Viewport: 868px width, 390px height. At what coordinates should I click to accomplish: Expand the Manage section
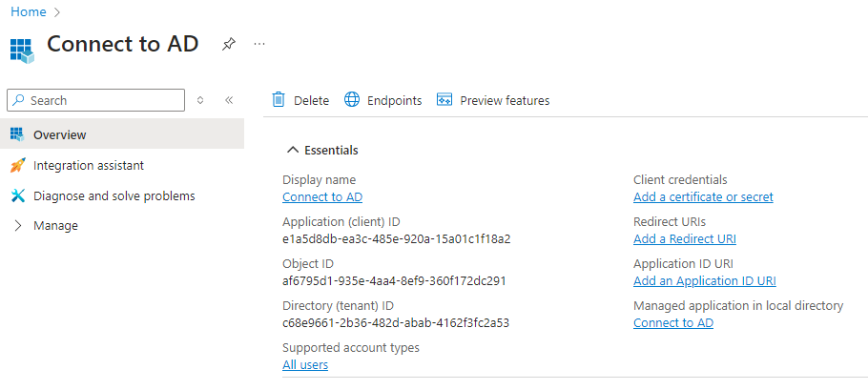(x=17, y=225)
